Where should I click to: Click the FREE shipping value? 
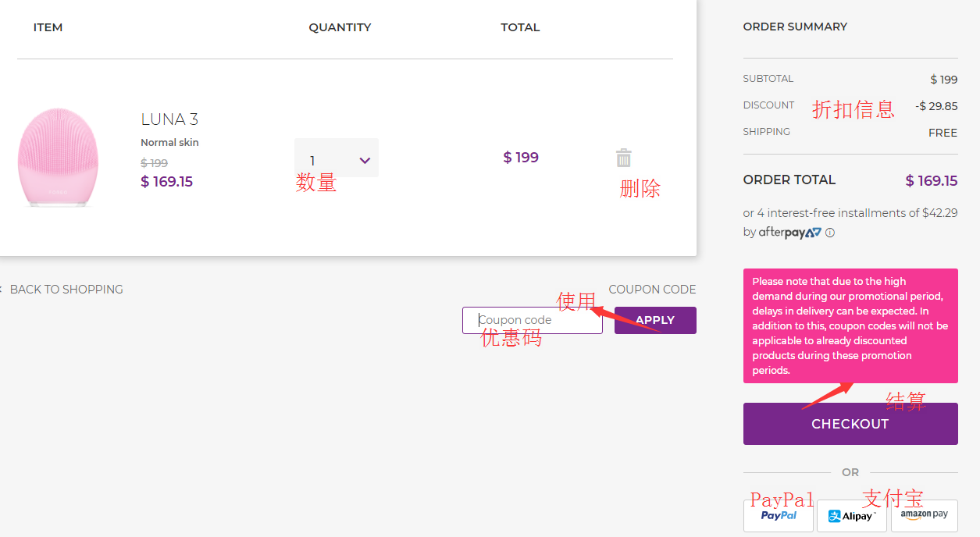[x=943, y=133]
